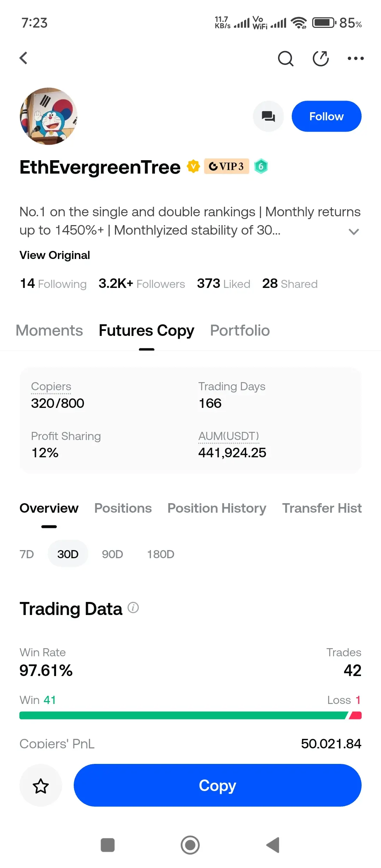Select the 90D time range
Screen dimensions: 381x868
tap(112, 554)
